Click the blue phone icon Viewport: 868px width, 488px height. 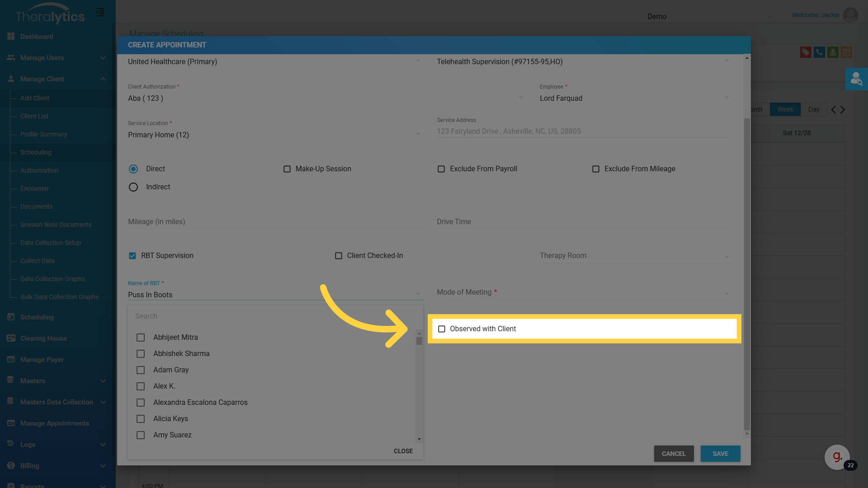[819, 52]
